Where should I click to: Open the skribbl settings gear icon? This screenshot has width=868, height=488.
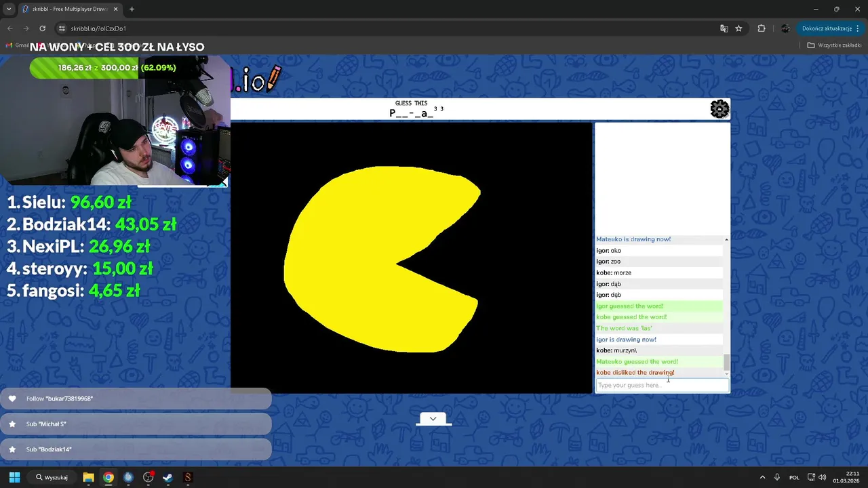point(719,109)
